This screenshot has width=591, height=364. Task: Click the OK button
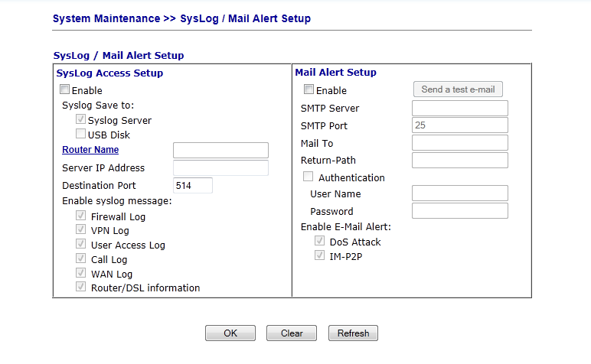coord(230,333)
